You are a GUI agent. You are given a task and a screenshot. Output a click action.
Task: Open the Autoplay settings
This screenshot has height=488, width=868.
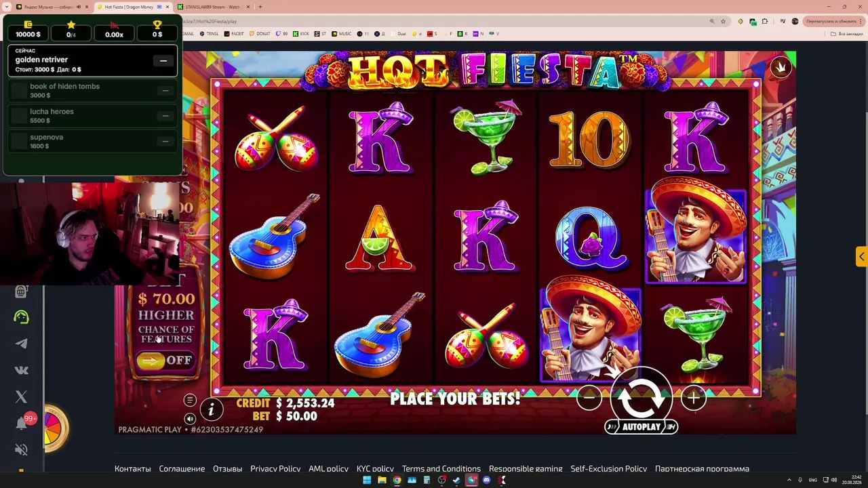pos(641,427)
